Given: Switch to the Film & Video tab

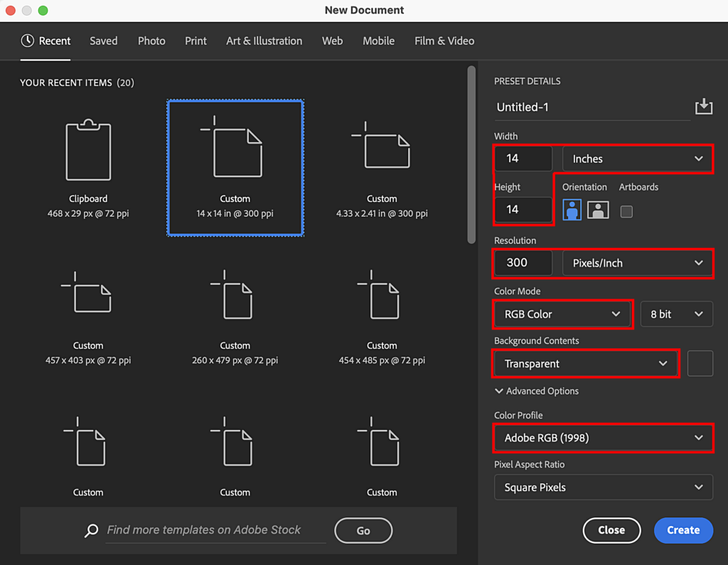Looking at the screenshot, I should [x=444, y=41].
